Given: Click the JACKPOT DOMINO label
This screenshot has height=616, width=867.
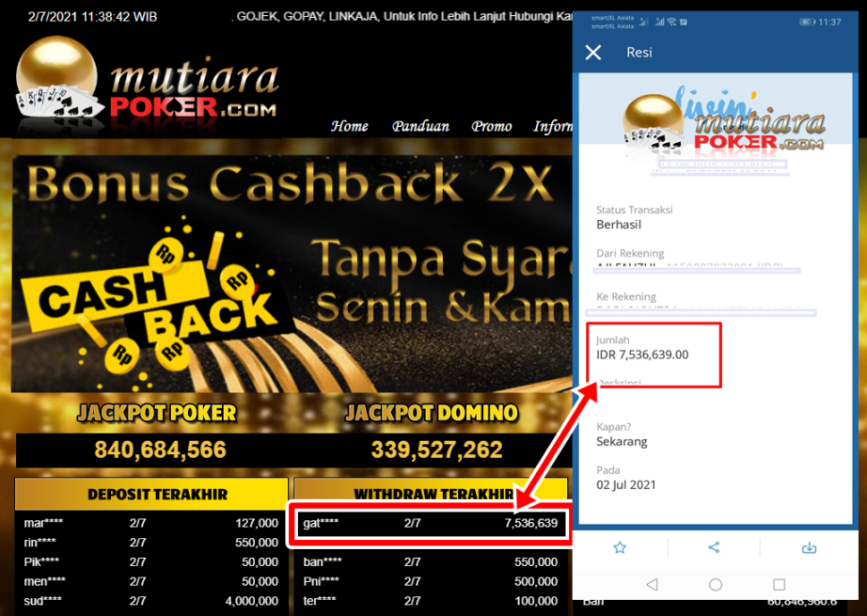Looking at the screenshot, I should coord(432,413).
